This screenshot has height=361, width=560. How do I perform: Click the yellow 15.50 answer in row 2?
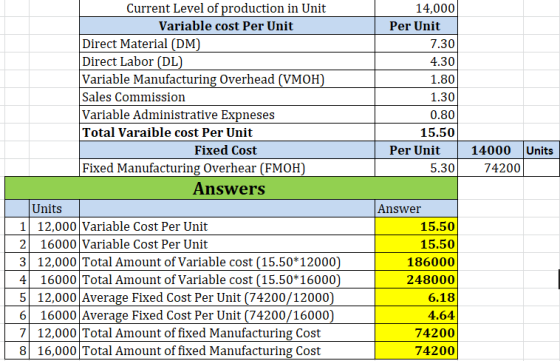tap(416, 244)
